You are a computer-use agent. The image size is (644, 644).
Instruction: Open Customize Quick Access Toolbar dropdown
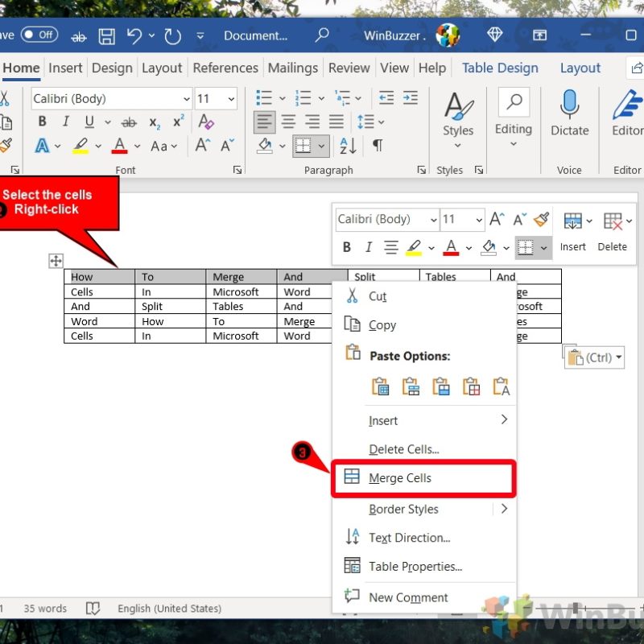(200, 36)
